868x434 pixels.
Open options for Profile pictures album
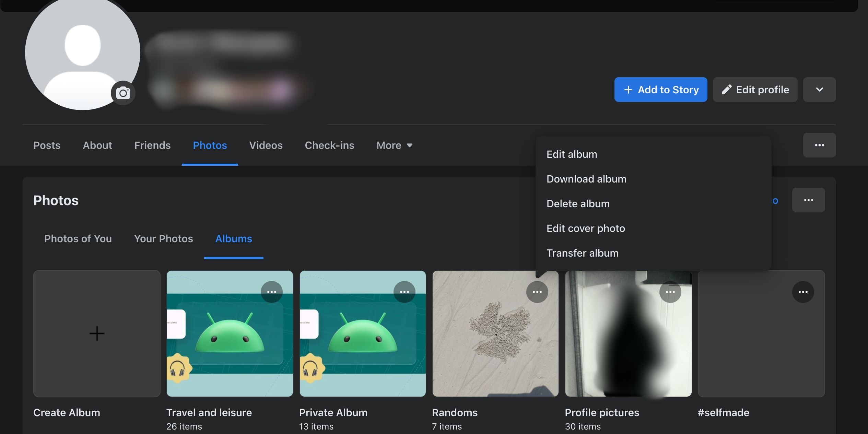tap(670, 292)
